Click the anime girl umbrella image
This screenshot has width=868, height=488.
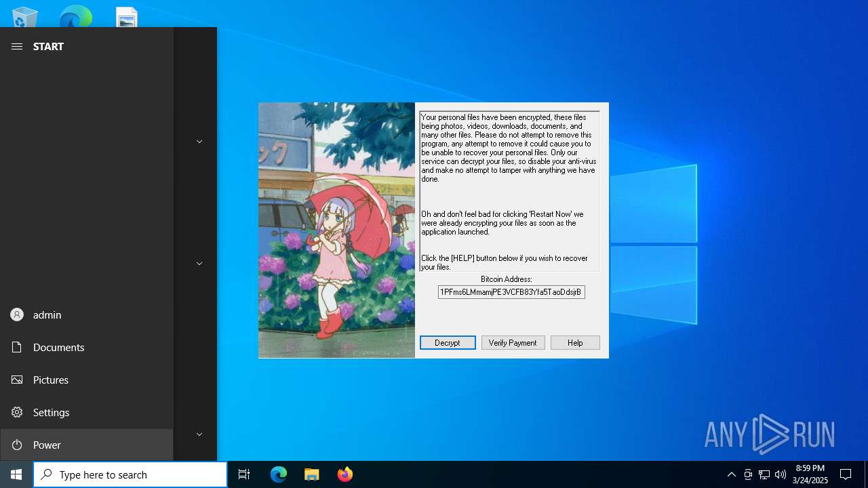click(336, 230)
